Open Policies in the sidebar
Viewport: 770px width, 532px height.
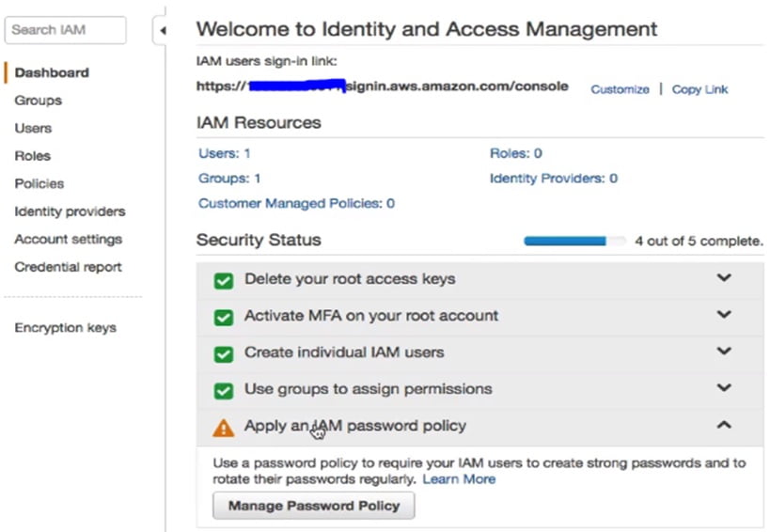click(x=39, y=183)
